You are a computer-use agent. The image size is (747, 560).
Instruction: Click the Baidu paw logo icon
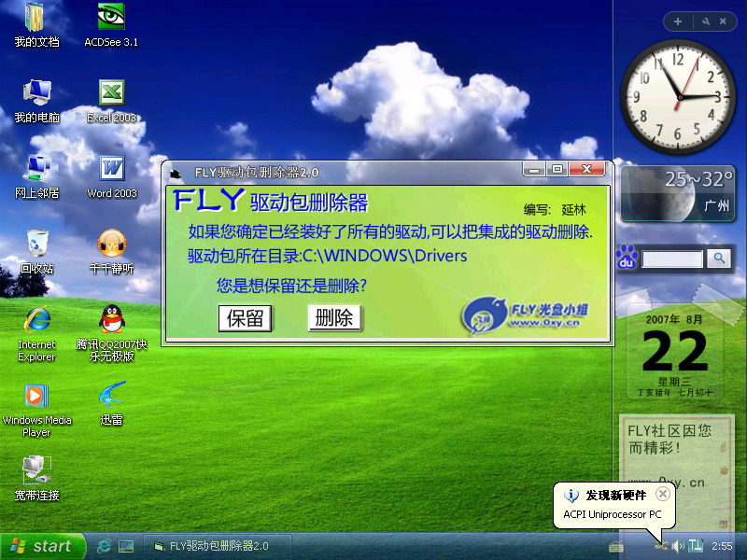click(627, 258)
